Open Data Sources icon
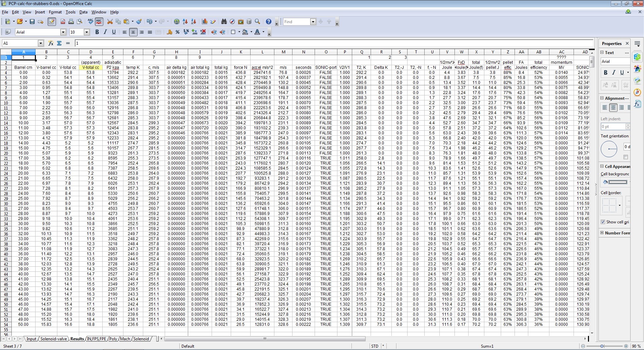This screenshot has width=644, height=350. [249, 22]
